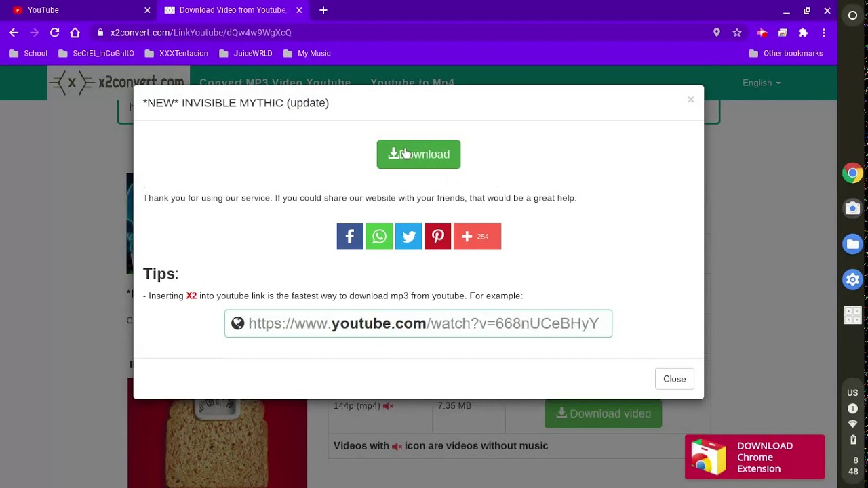Image resolution: width=868 pixels, height=488 pixels.
Task: Click the padlock site info icon
Action: point(100,33)
